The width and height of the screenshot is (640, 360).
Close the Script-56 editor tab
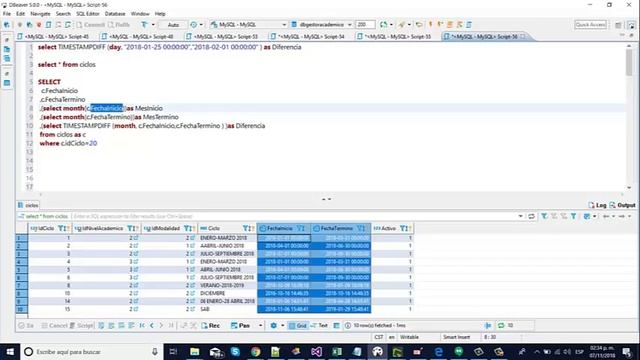[523, 37]
